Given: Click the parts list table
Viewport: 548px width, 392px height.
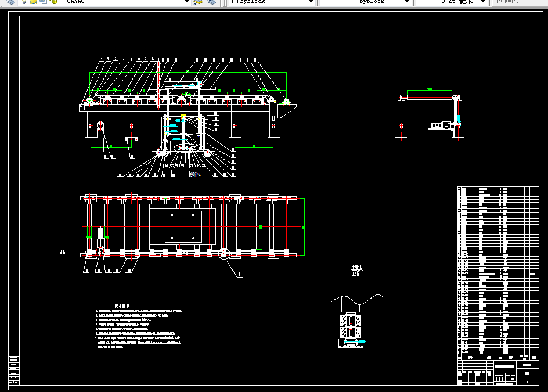Looking at the screenshot, I should click(x=498, y=273).
